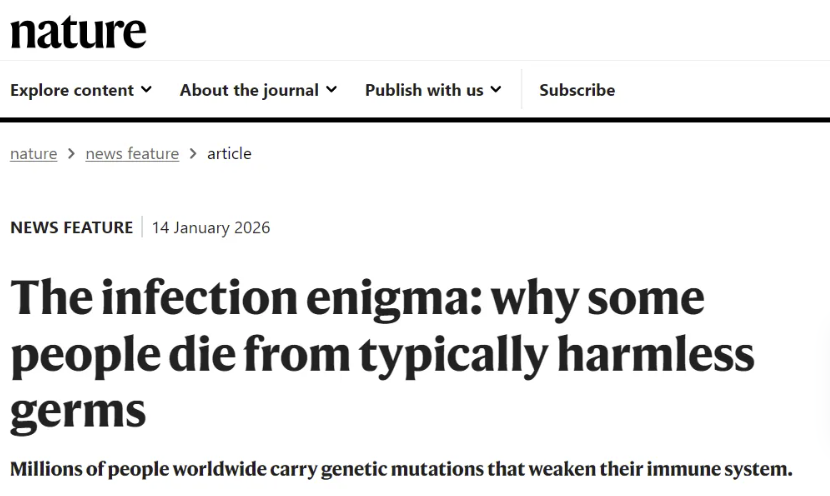Click the Nature logo

point(78,31)
